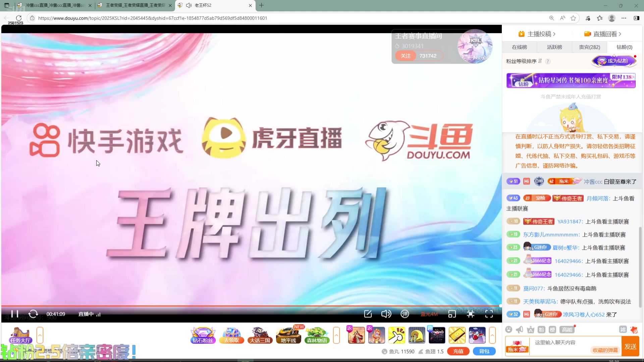This screenshot has height=362, width=644.
Task: Click the megaphone broadcast icon
Action: point(520,329)
